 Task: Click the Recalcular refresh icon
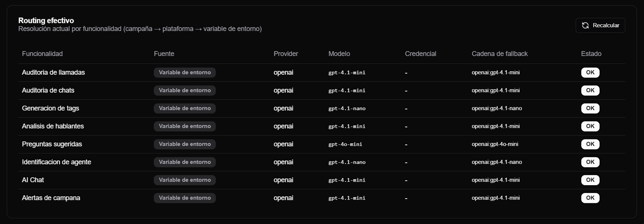(x=585, y=25)
